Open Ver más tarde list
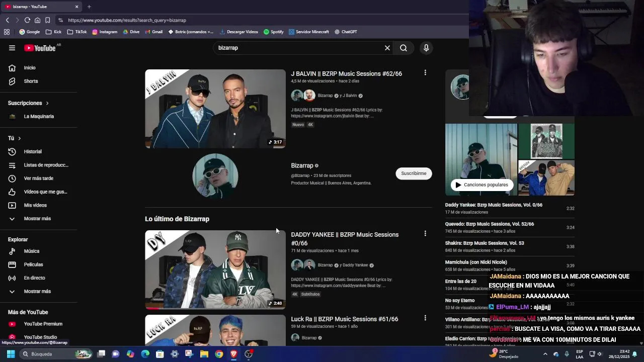644x362 pixels. 39,178
